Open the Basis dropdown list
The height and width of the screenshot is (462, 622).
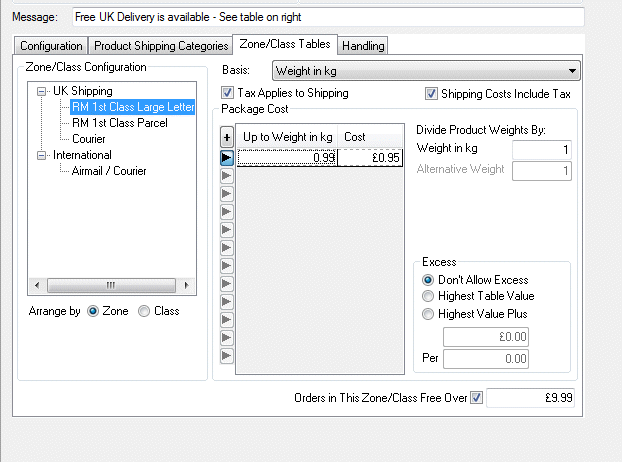pos(572,71)
